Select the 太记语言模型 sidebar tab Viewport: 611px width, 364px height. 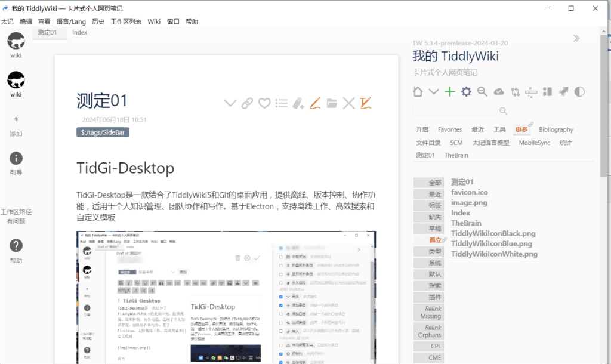[490, 143]
